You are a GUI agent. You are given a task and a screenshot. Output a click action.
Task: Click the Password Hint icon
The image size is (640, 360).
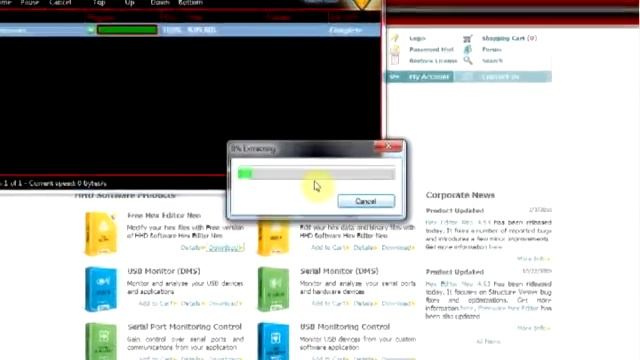[395, 49]
